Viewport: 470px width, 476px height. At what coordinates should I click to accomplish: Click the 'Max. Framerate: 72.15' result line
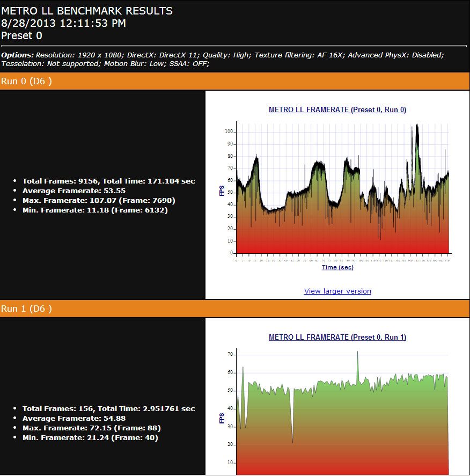91,428
